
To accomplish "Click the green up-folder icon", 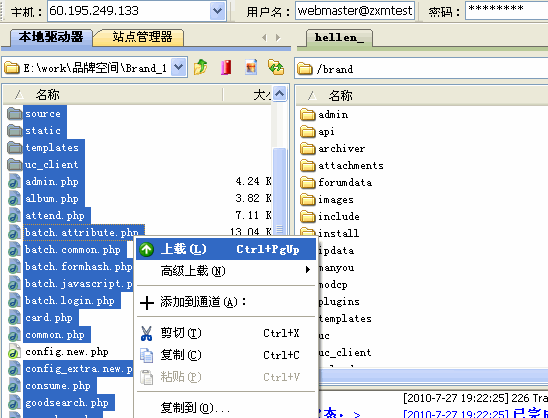I will click(x=201, y=67).
